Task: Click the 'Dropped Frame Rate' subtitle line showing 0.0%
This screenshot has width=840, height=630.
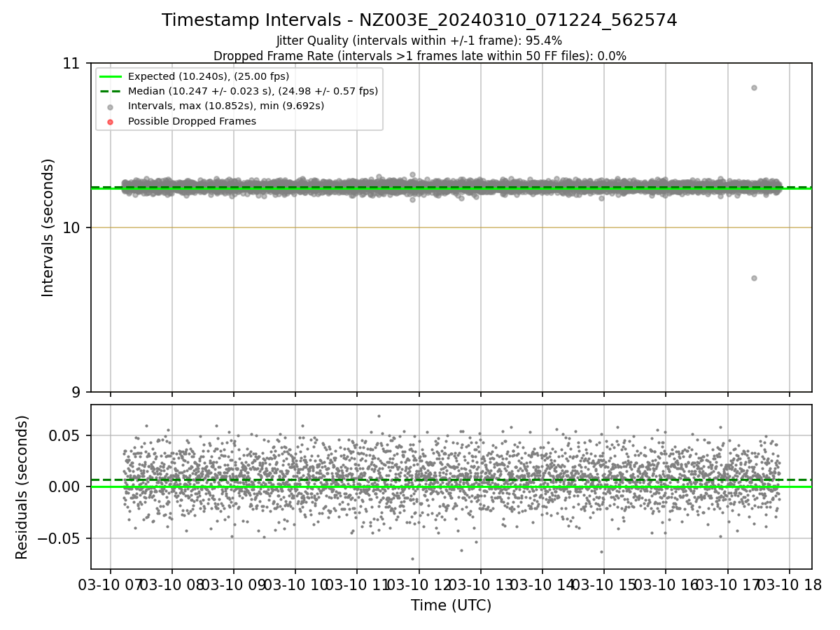Action: [x=419, y=56]
